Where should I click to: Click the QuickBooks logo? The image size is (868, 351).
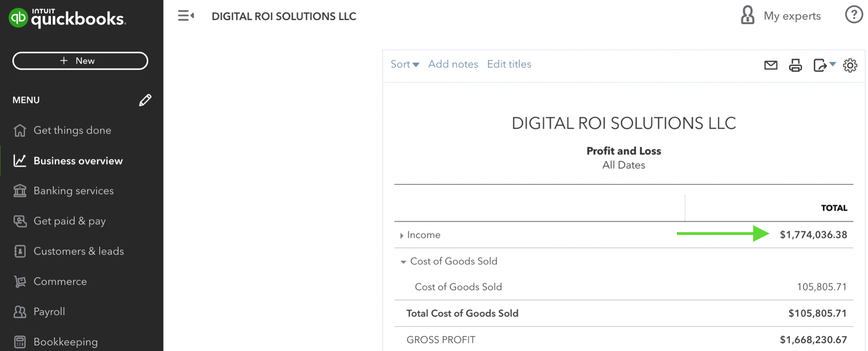pos(67,18)
